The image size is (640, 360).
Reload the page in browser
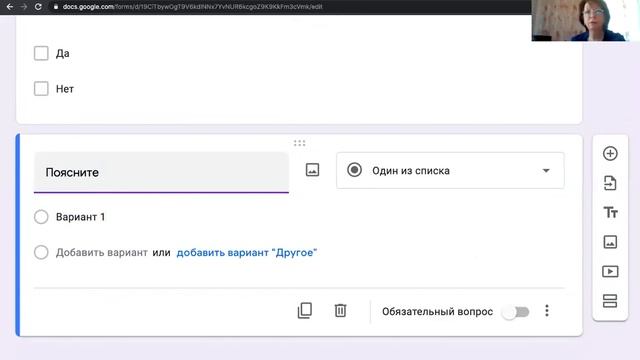(38, 7)
